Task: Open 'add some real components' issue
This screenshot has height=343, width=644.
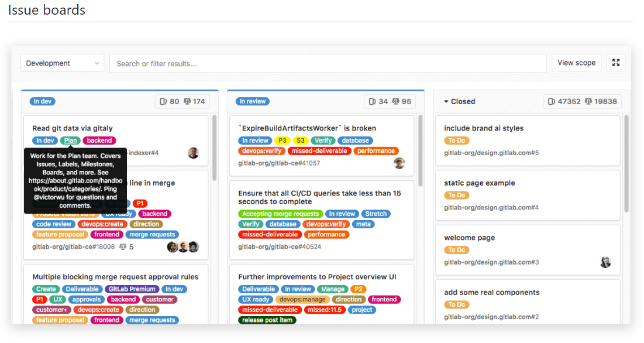Action: coord(491,293)
